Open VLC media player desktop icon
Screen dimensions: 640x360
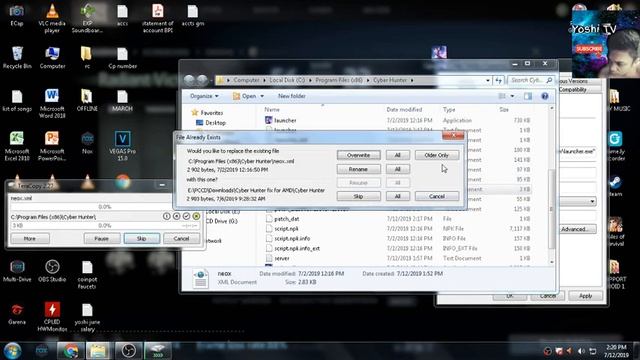click(x=52, y=18)
